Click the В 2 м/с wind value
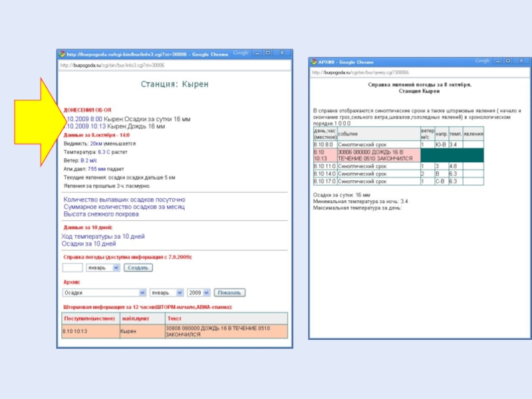The image size is (532, 399). [x=88, y=161]
